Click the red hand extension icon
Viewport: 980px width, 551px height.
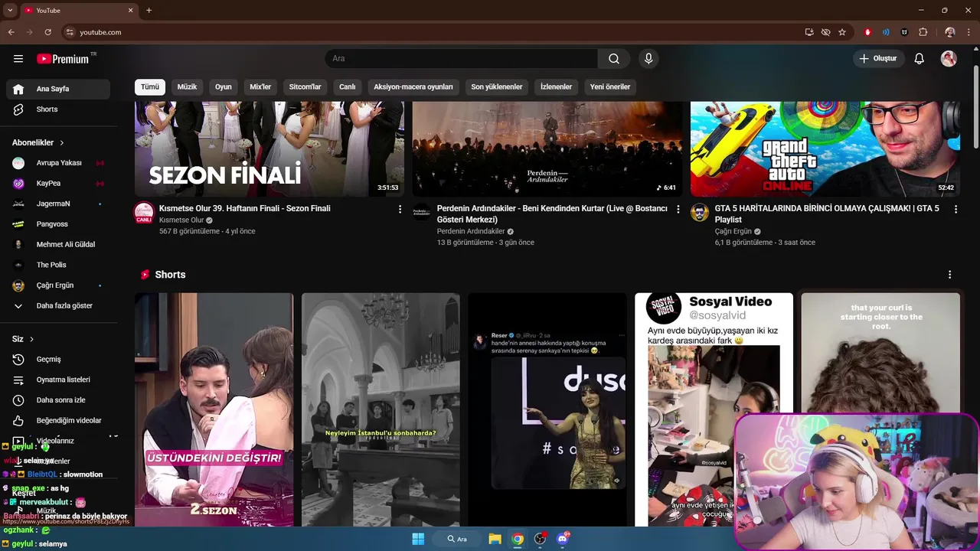tap(867, 32)
